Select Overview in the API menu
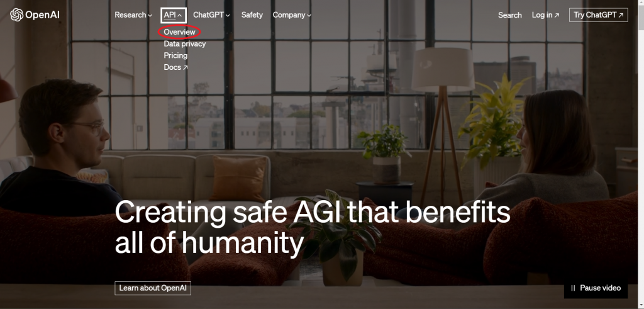 coord(179,31)
